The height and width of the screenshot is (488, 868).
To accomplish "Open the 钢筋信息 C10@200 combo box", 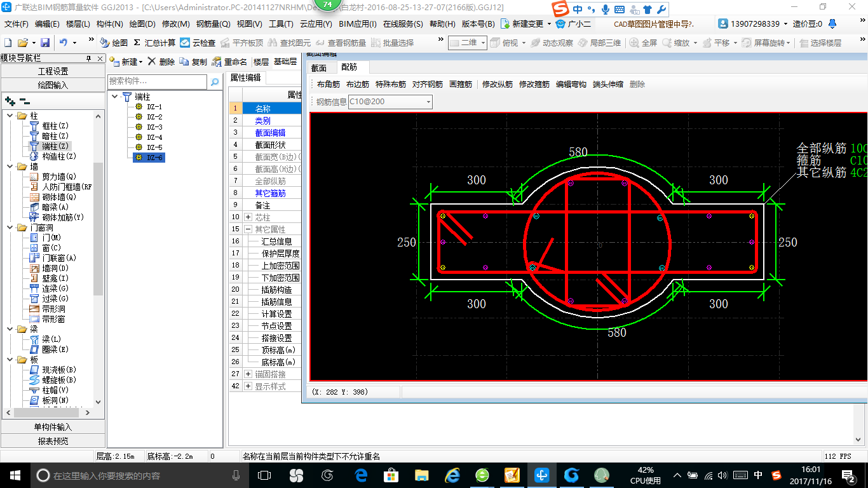I will pos(390,102).
